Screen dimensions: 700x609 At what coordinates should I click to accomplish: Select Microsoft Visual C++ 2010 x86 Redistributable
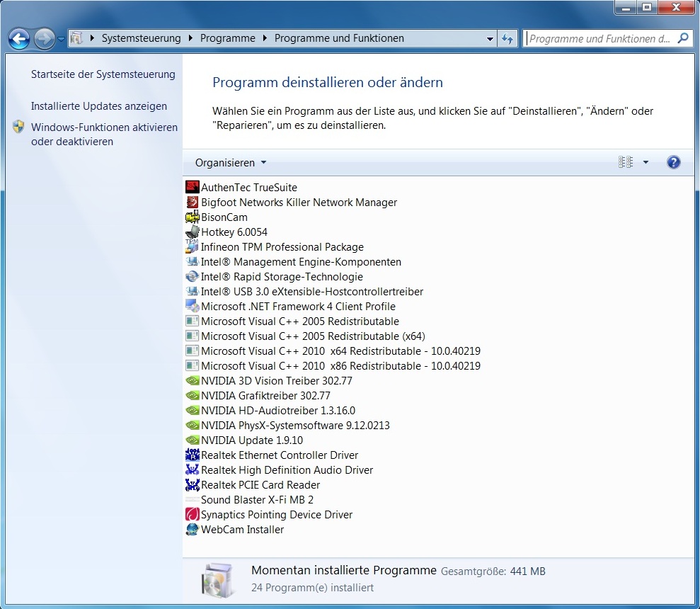tap(340, 365)
